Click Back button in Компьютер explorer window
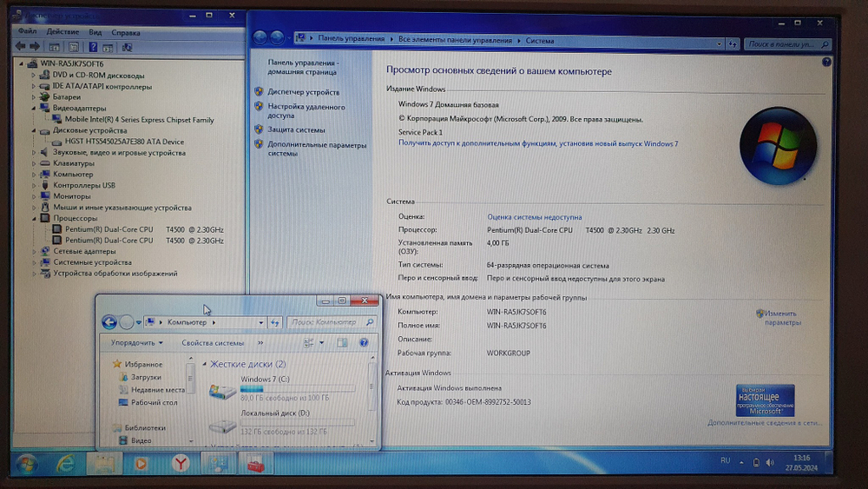Image resolution: width=868 pixels, height=489 pixels. tap(109, 321)
